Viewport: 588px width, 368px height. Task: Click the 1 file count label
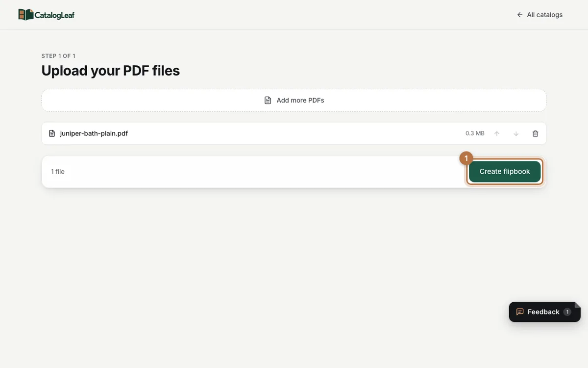[x=58, y=172]
